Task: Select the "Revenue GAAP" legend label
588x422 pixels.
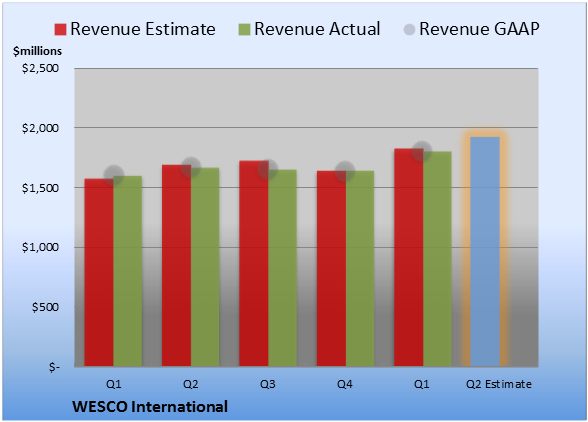Action: [x=479, y=29]
